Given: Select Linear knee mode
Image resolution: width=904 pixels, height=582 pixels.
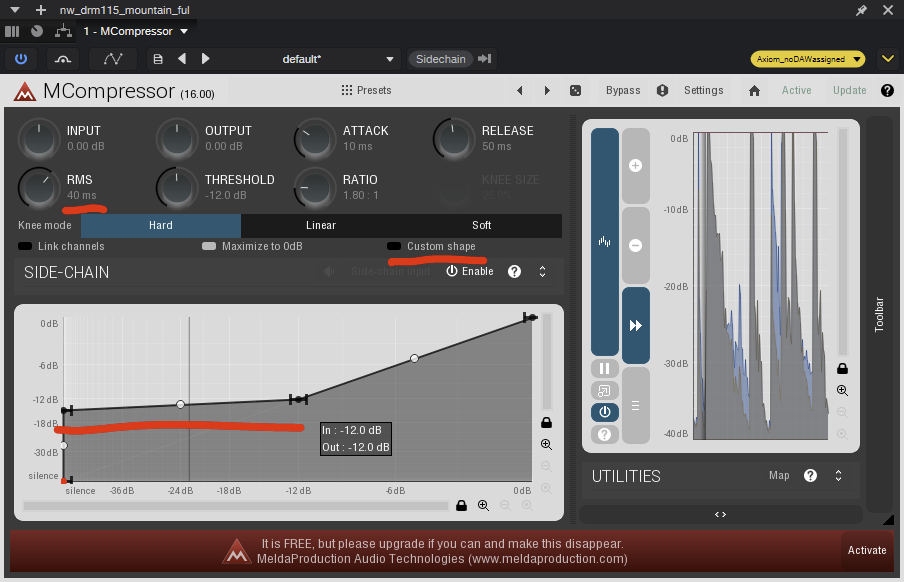Looking at the screenshot, I should coord(321,226).
